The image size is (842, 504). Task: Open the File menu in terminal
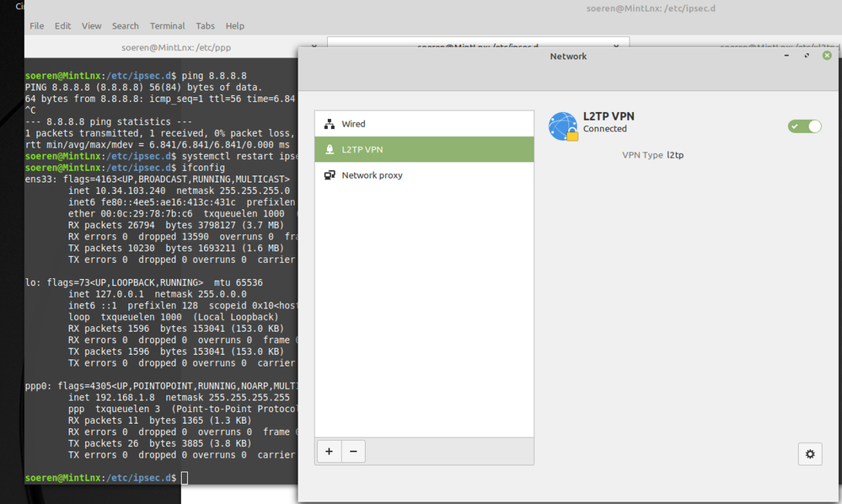point(37,26)
